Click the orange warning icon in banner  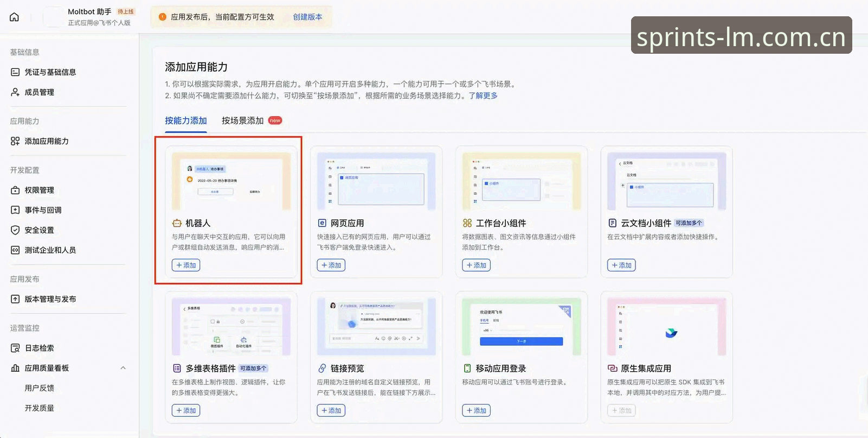click(162, 17)
